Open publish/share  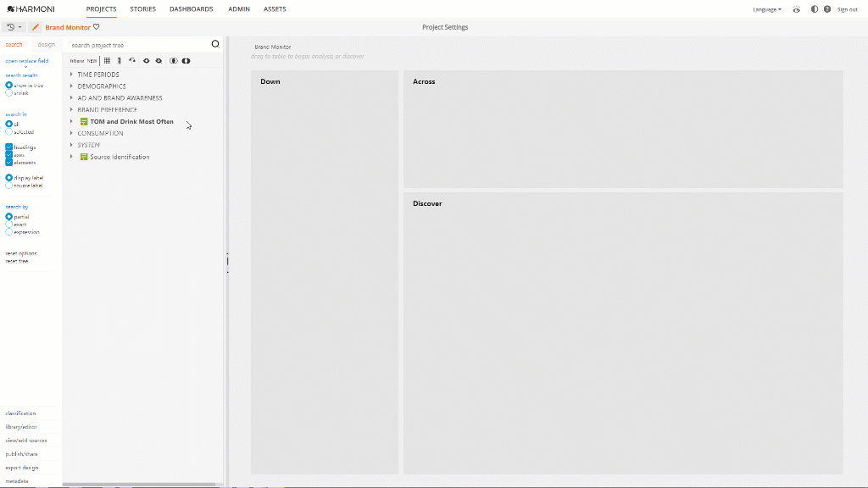tap(21, 454)
